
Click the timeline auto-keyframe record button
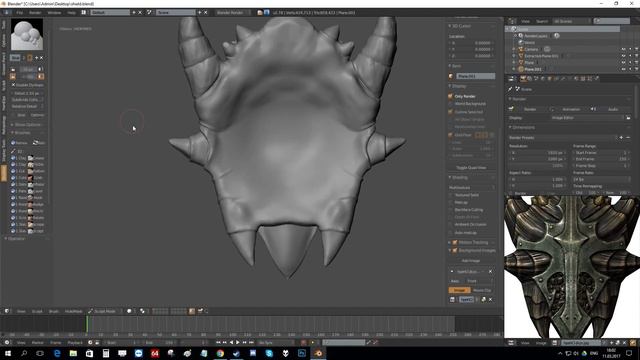[x=303, y=342]
